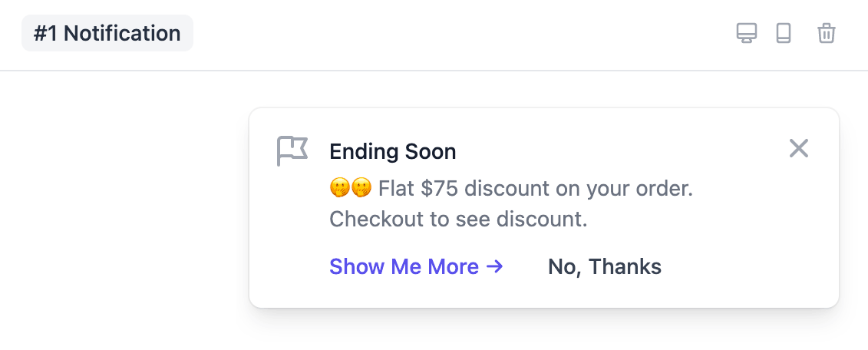Dismiss the notification with the X icon
Viewport: 868px width, 350px height.
pos(799,148)
